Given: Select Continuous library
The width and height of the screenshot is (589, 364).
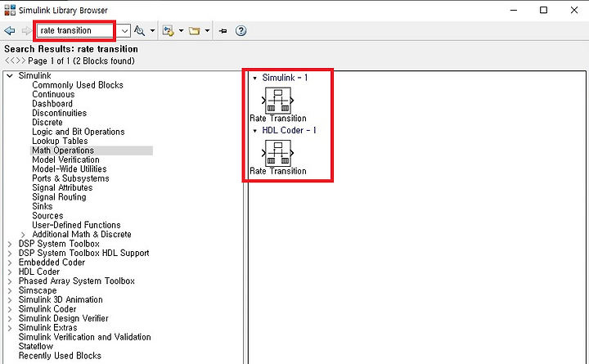Looking at the screenshot, I should (53, 95).
